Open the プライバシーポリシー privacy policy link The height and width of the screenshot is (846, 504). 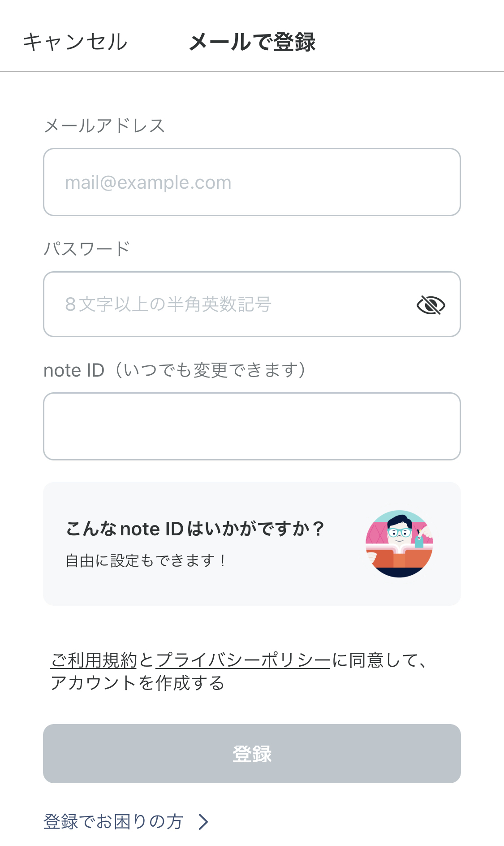pyautogui.click(x=243, y=660)
